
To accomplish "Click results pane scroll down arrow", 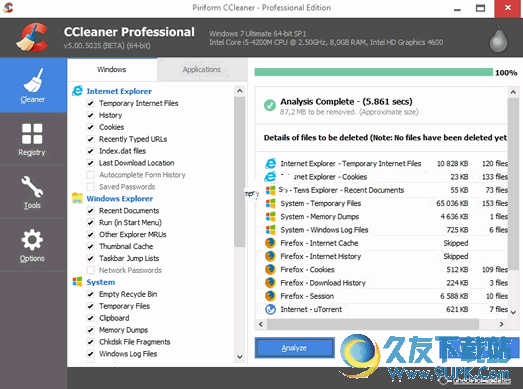I will [x=513, y=313].
